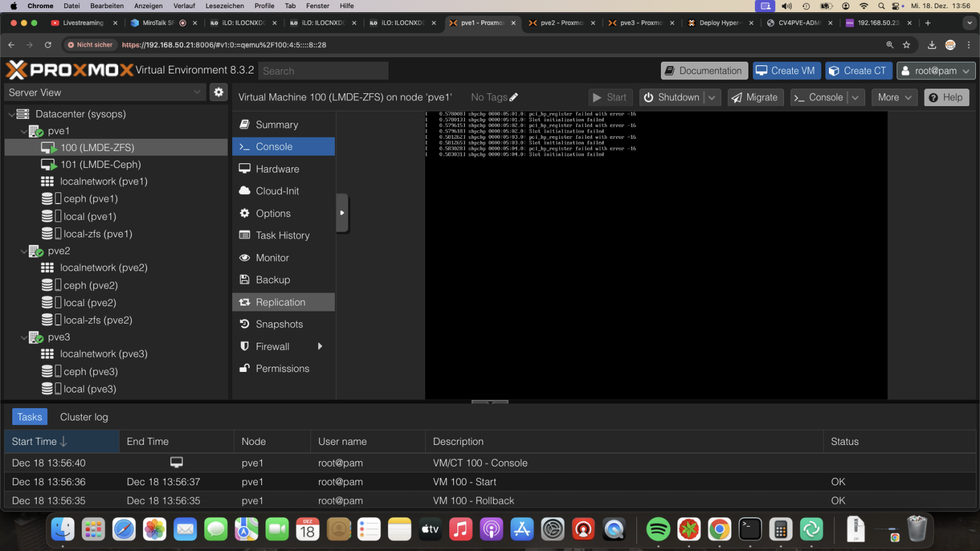The width and height of the screenshot is (980, 551).
Task: Open VM Options
Action: pyautogui.click(x=283, y=213)
